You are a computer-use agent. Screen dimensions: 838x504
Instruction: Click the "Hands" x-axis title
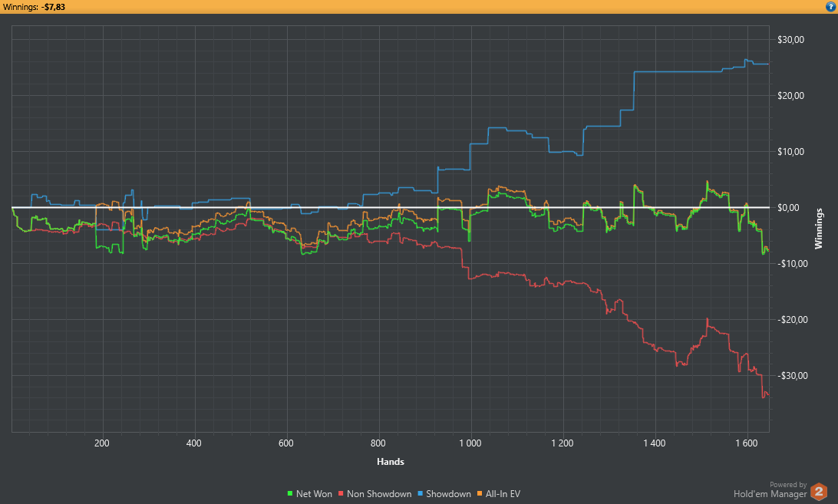(x=390, y=462)
